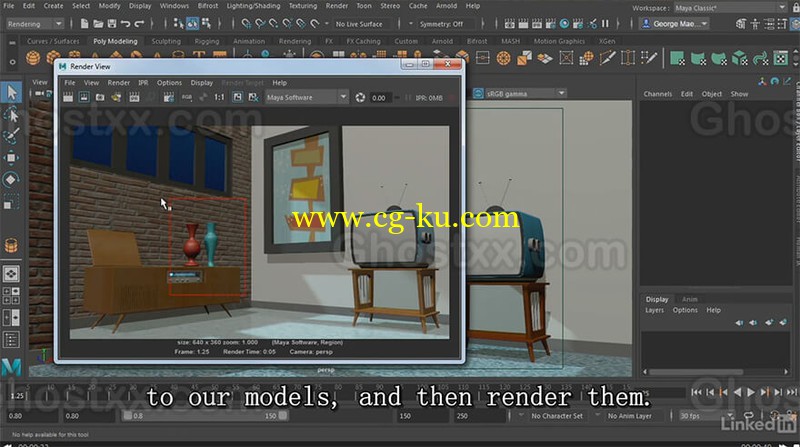Open the 30 fps frame rate dropdown
Screen dimensions: 800x447
707,416
